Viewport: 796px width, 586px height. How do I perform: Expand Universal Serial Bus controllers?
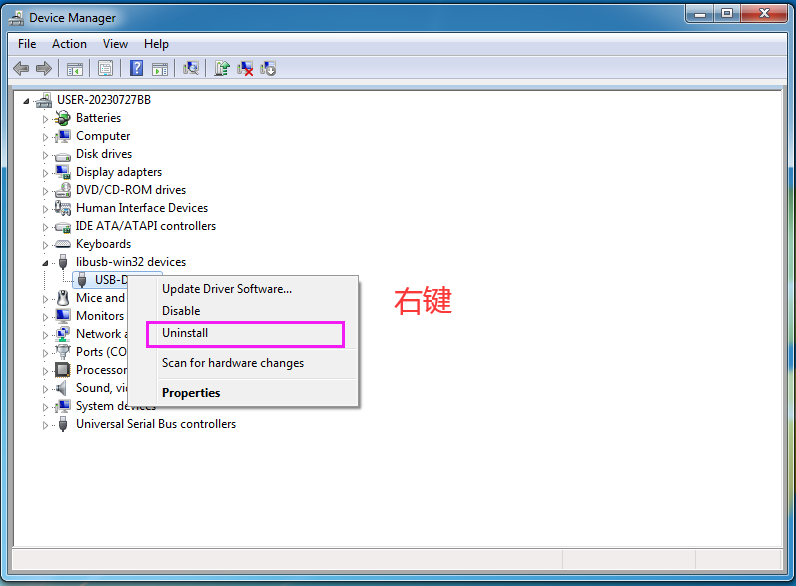pyautogui.click(x=45, y=425)
